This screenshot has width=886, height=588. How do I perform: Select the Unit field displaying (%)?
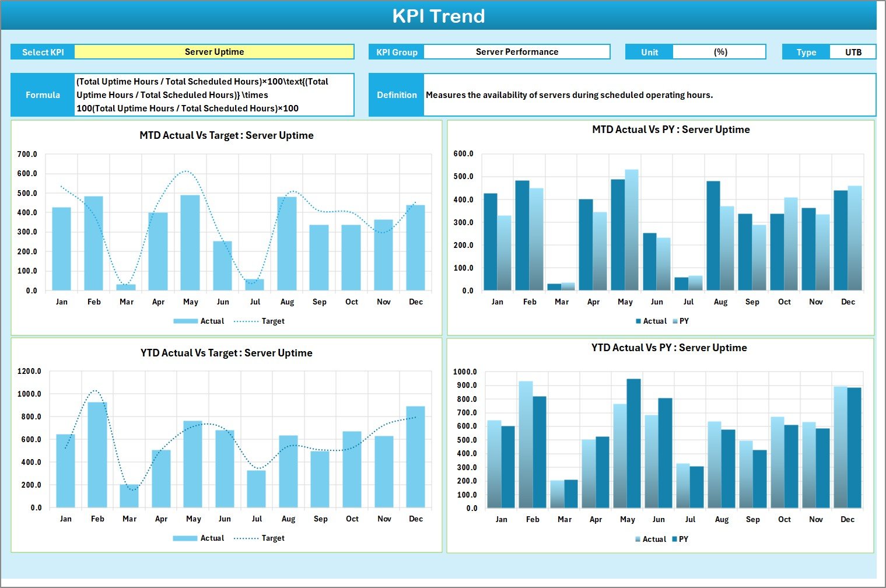[720, 51]
